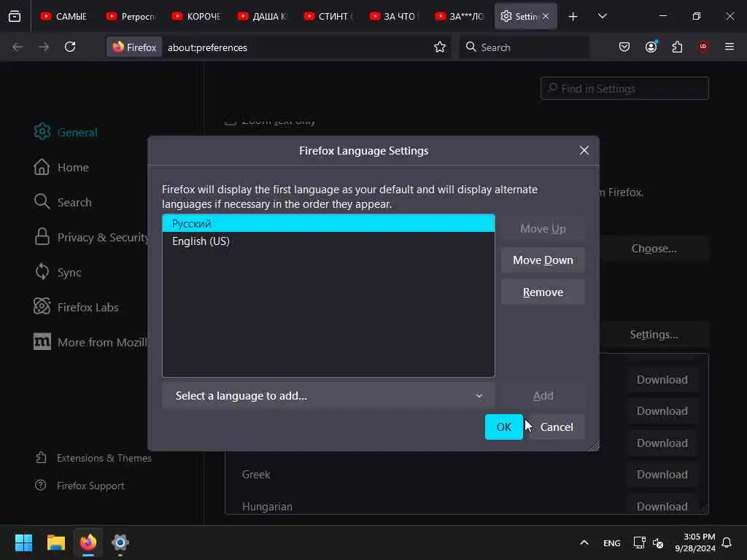Switch to the СТИНТ YouTube tab
The width and height of the screenshot is (747, 560).
pyautogui.click(x=328, y=16)
